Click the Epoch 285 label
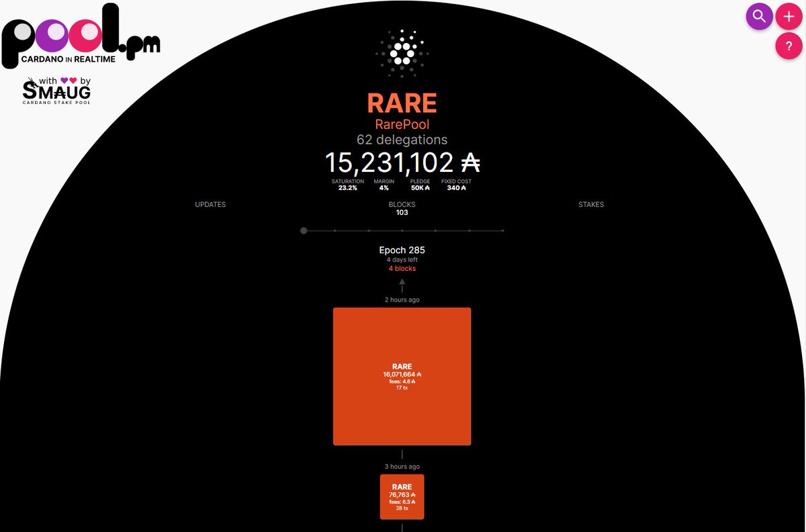This screenshot has width=806, height=532. point(402,251)
